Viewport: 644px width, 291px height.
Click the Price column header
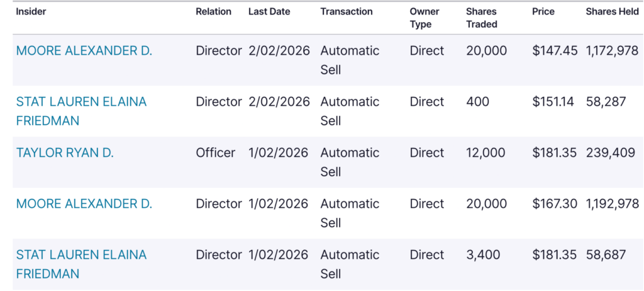543,11
